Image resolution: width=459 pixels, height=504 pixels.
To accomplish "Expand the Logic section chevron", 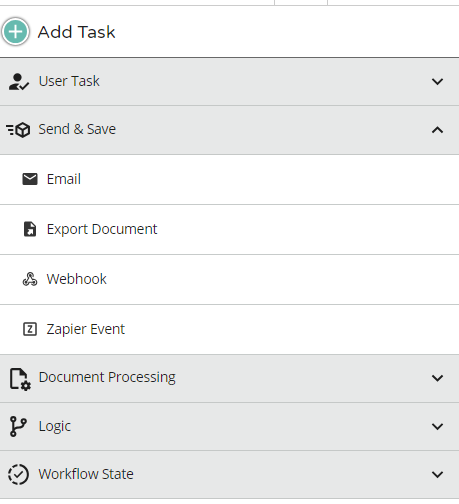I will pos(437,426).
